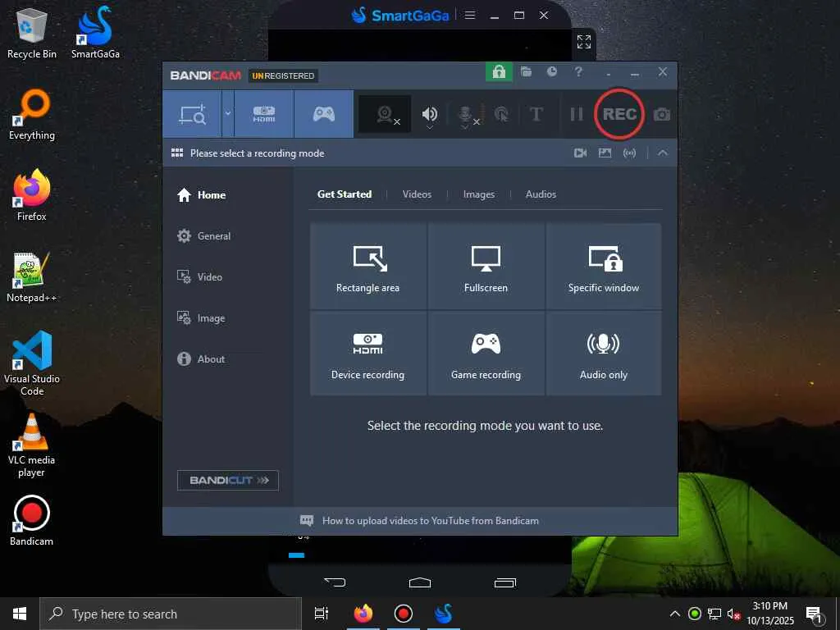Choose Fullscreen recording mode

click(486, 267)
